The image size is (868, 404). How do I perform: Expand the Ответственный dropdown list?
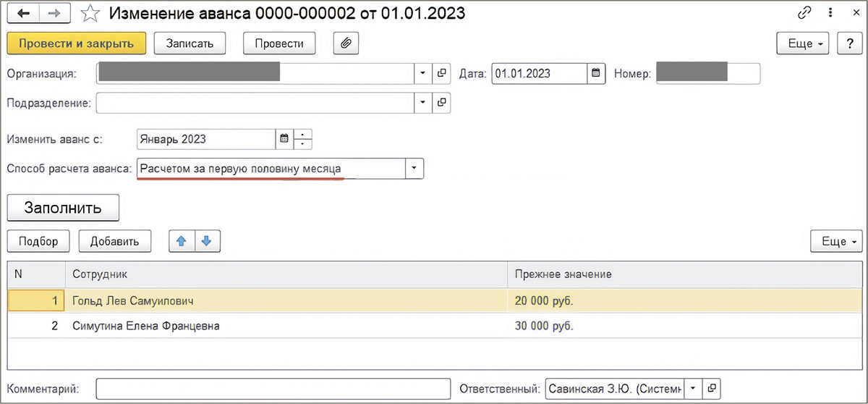[693, 389]
